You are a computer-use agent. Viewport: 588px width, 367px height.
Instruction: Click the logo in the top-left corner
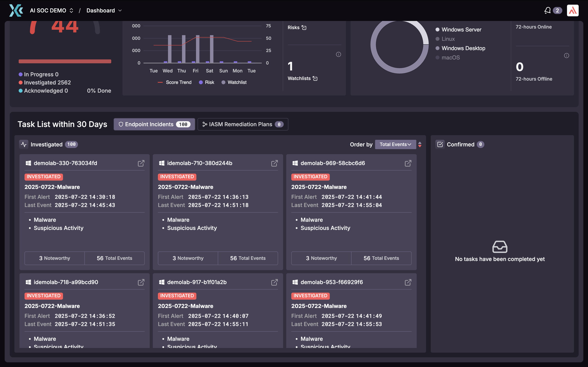click(x=15, y=10)
